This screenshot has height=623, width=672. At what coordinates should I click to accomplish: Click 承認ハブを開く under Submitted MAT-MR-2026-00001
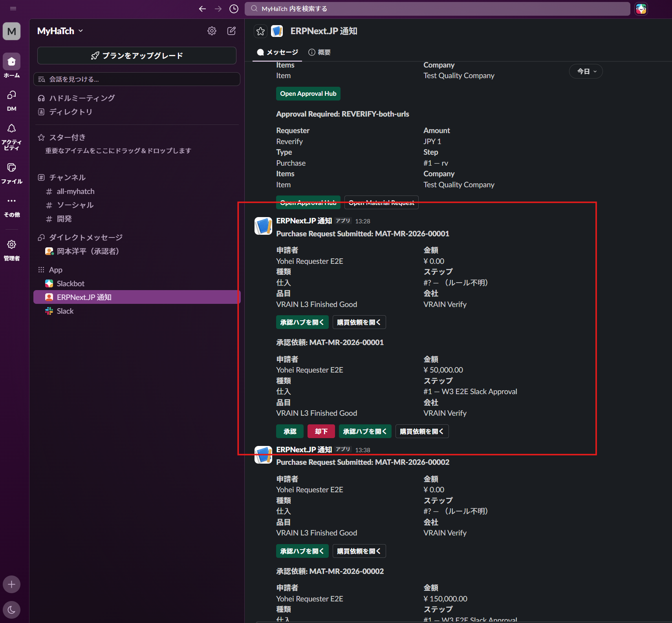point(302,322)
